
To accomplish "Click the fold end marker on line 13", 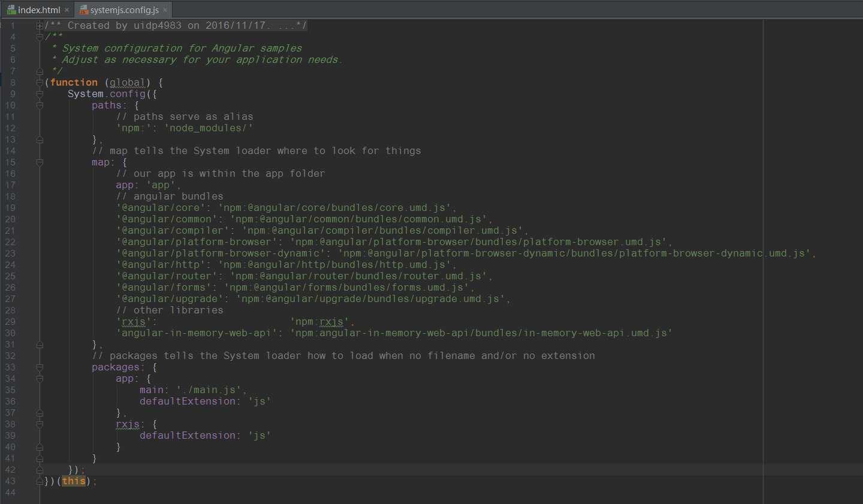I will pyautogui.click(x=40, y=140).
